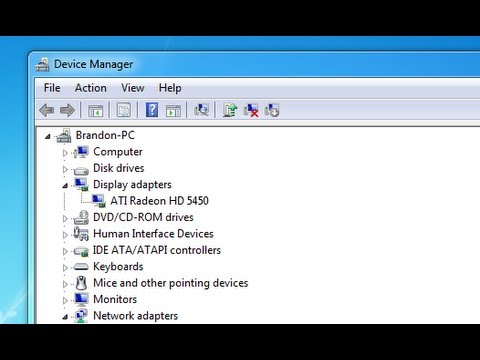This screenshot has height=360, width=480.
Task: Click the Forward arrow toolbar button
Action: coord(67,110)
